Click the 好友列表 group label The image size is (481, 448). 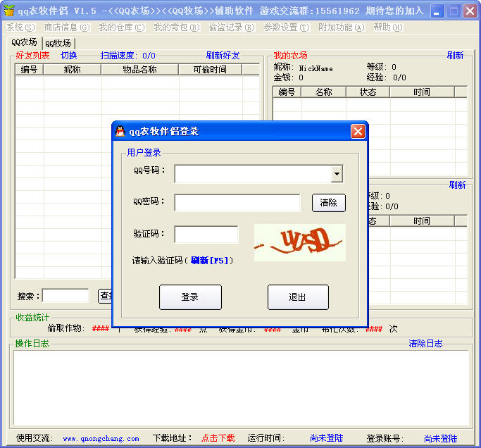tap(32, 56)
